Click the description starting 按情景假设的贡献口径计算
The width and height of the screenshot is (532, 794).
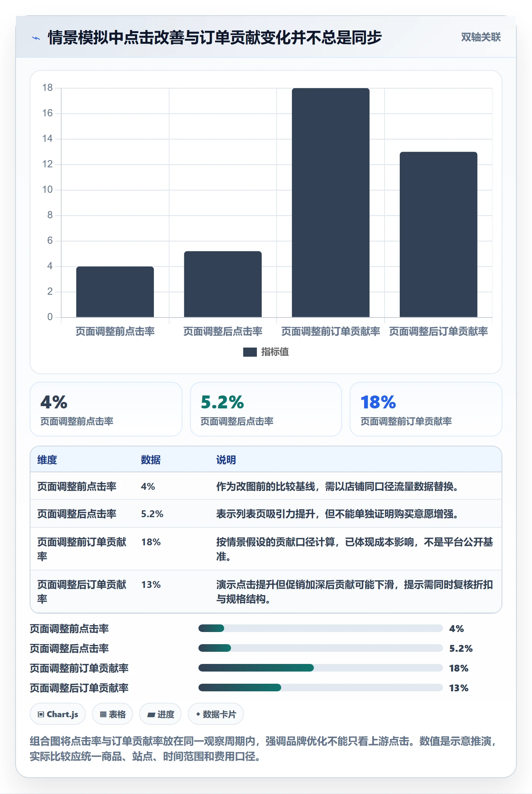(x=355, y=549)
